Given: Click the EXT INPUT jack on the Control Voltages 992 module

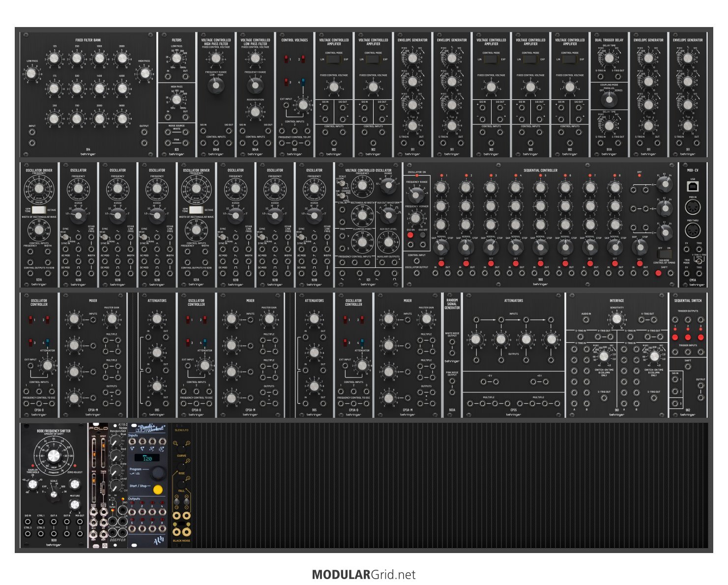Looking at the screenshot, I should 286,105.
